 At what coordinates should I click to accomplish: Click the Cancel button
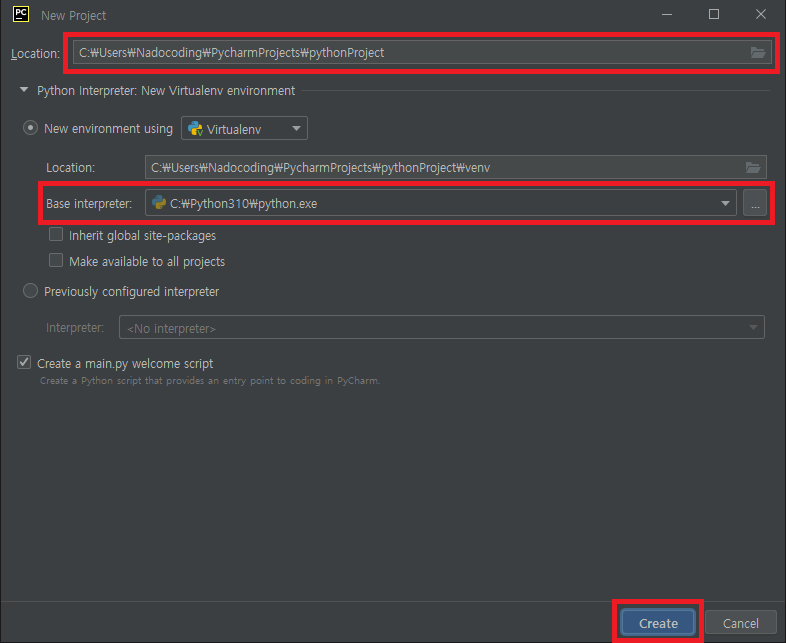[740, 623]
